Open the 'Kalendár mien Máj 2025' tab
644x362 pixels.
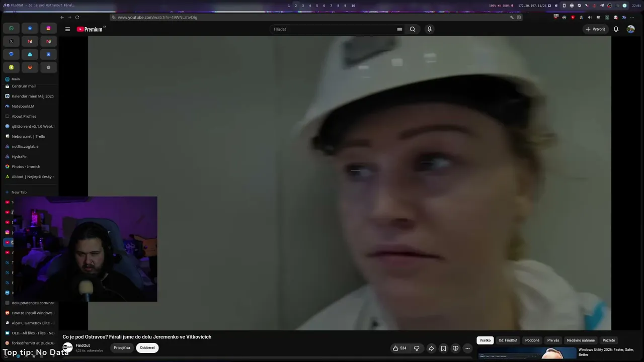pyautogui.click(x=29, y=96)
